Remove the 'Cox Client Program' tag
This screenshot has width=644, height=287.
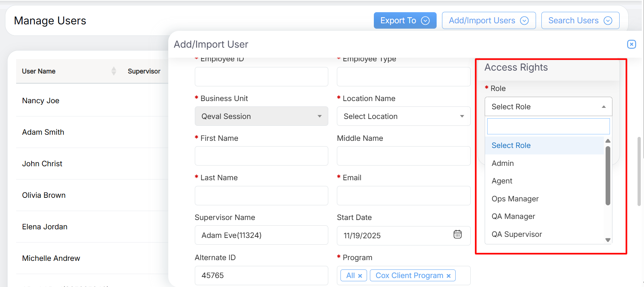[448, 276]
